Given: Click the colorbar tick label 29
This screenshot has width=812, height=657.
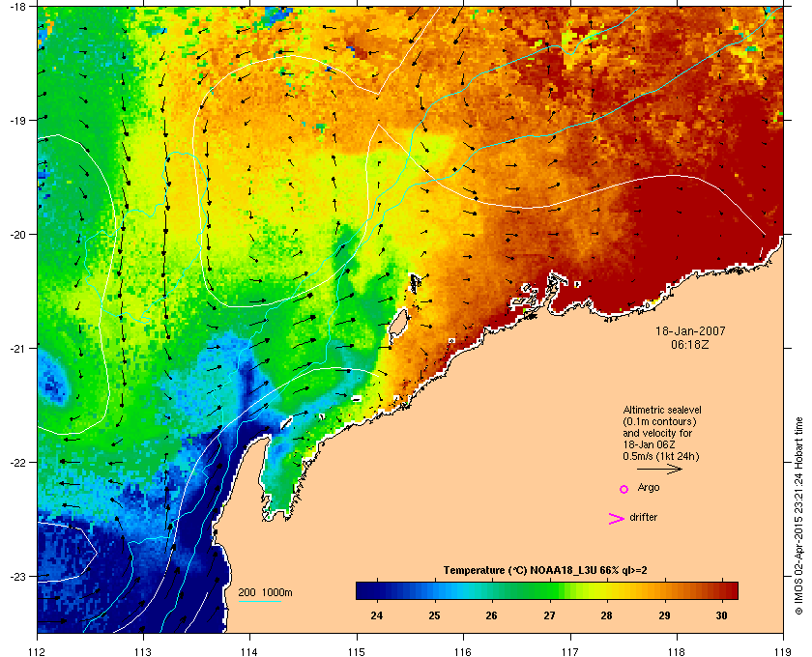Looking at the screenshot, I should (664, 615).
